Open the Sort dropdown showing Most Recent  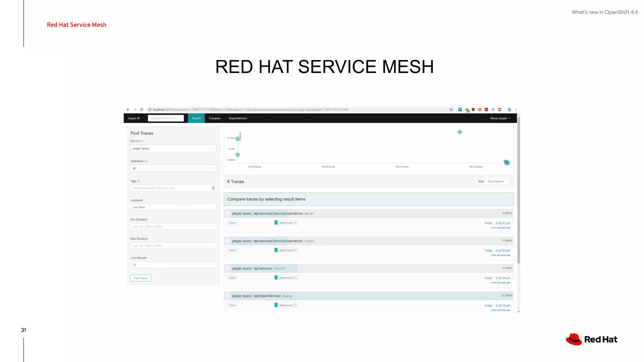tap(497, 182)
